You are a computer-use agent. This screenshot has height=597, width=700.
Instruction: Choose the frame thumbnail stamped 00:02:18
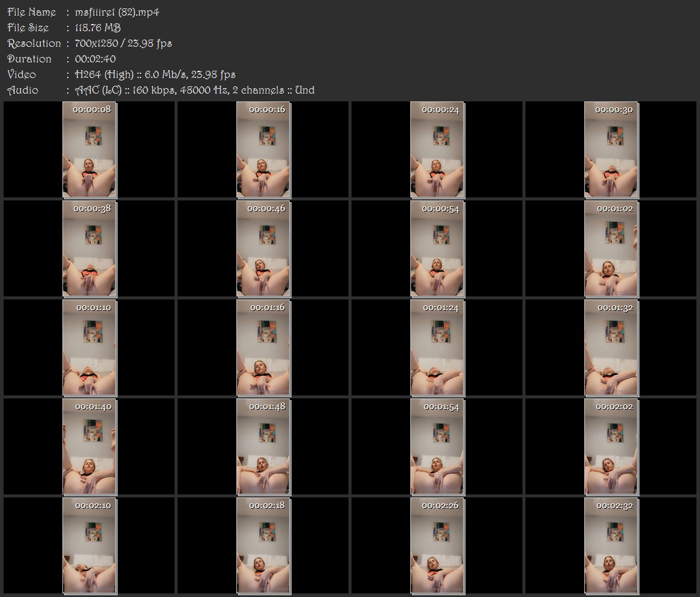tap(263, 546)
